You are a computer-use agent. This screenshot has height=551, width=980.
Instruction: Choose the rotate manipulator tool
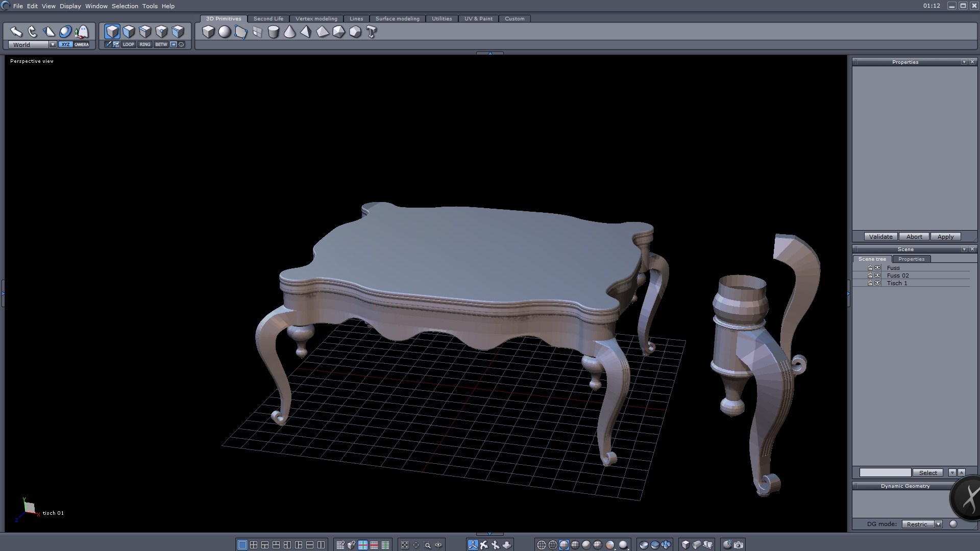coord(33,32)
